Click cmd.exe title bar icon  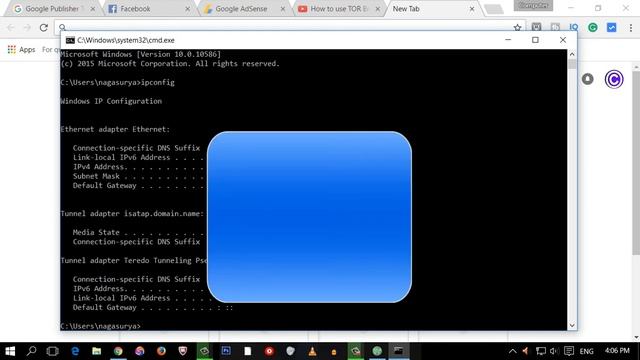pos(70,40)
